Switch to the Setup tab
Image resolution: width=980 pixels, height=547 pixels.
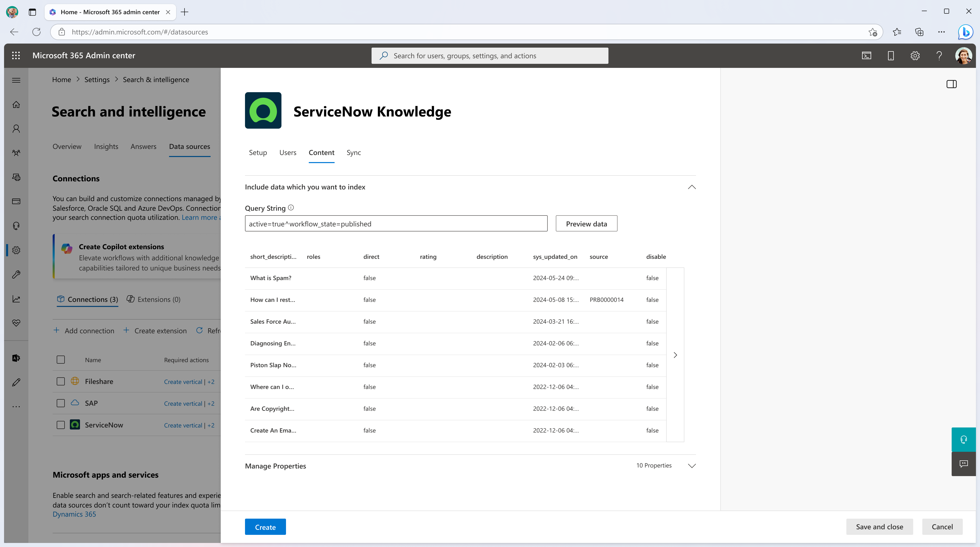click(x=258, y=152)
